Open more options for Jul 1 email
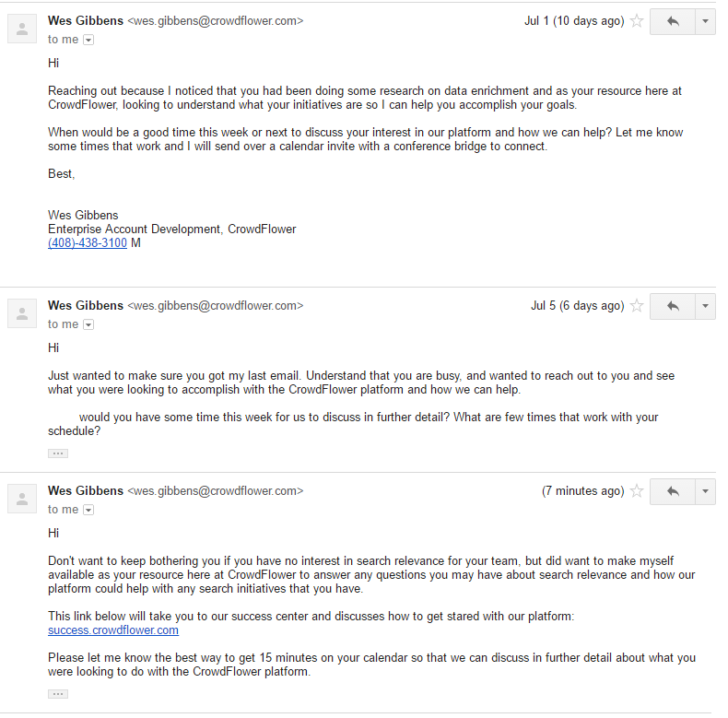The image size is (728, 718). point(705,21)
